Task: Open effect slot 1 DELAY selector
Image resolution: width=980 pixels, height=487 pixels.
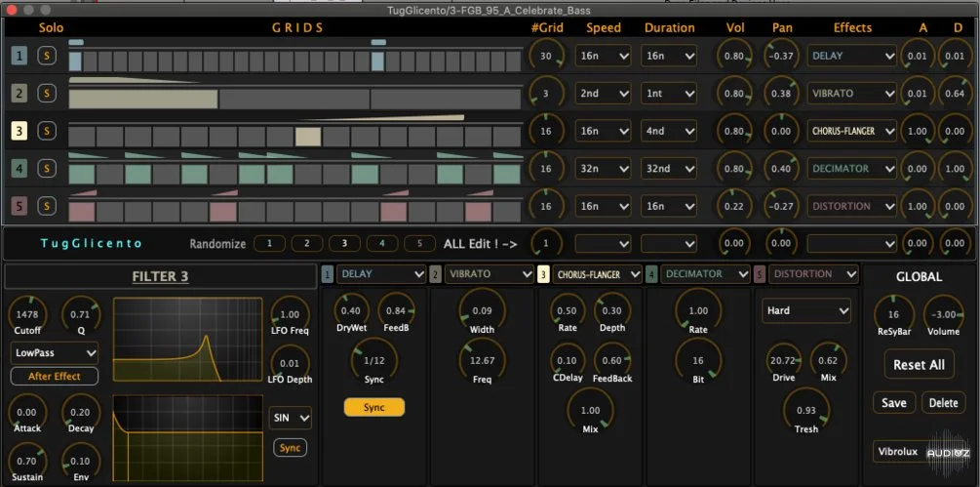Action: pos(381,274)
